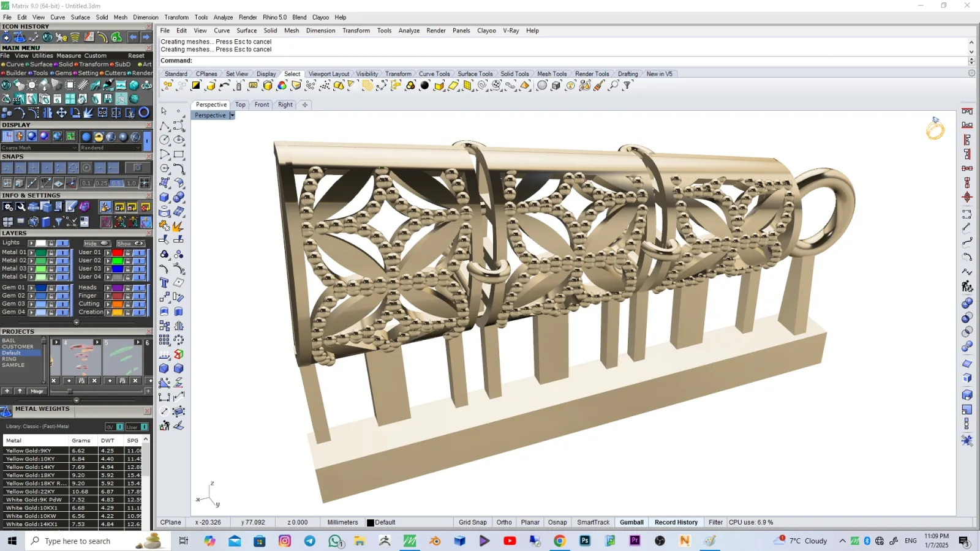The height and width of the screenshot is (551, 980).
Task: Open Google Chrome from the taskbar
Action: (x=559, y=541)
